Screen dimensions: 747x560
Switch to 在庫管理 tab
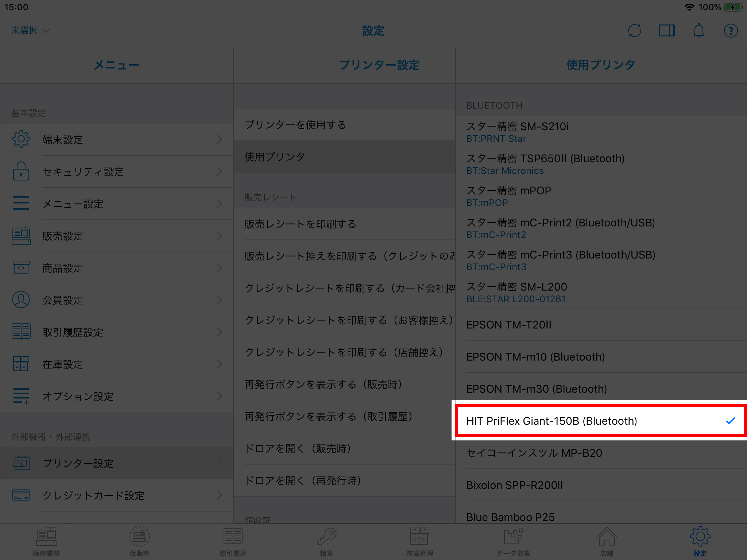click(419, 542)
